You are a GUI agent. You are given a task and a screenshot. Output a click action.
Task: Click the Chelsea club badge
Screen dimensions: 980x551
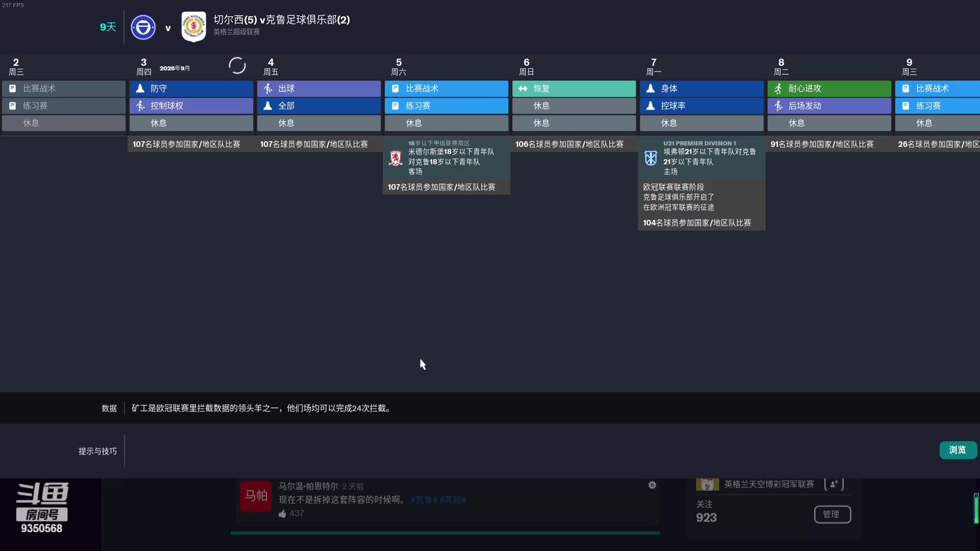pos(143,28)
